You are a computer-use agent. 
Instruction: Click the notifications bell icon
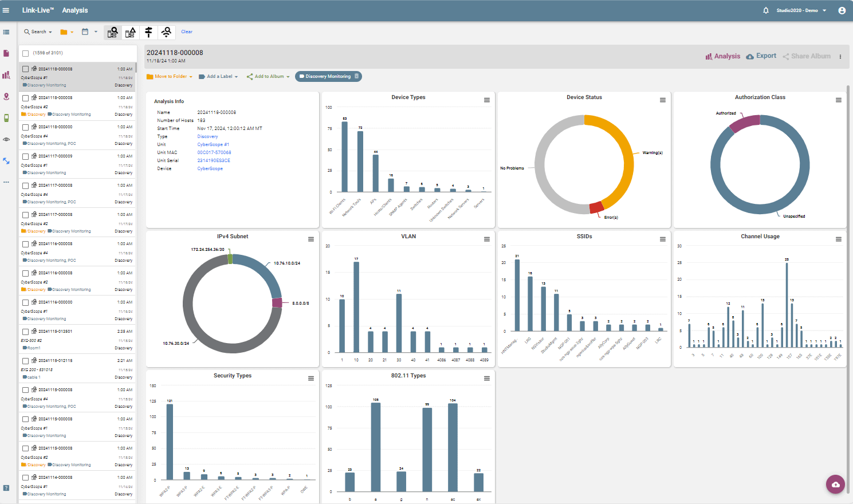tap(766, 10)
